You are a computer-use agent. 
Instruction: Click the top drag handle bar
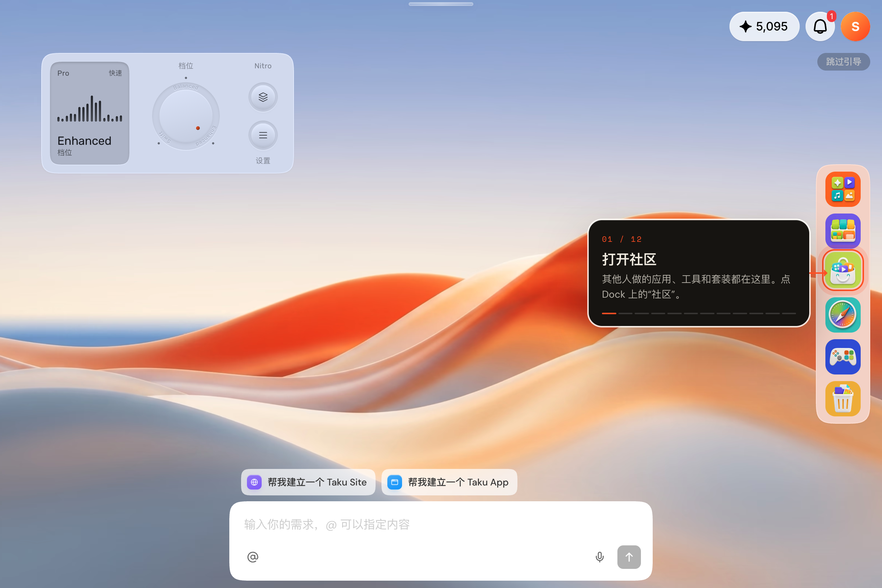point(441,4)
